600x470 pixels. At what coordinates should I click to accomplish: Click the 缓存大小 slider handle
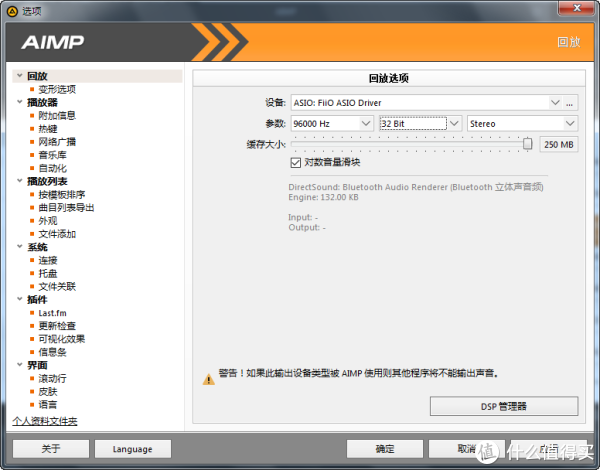527,144
